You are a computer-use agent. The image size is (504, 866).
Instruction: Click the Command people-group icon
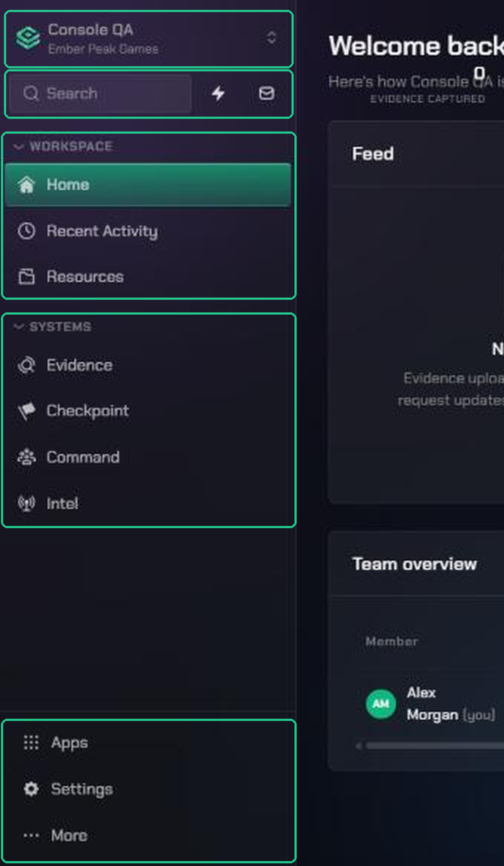(26, 457)
